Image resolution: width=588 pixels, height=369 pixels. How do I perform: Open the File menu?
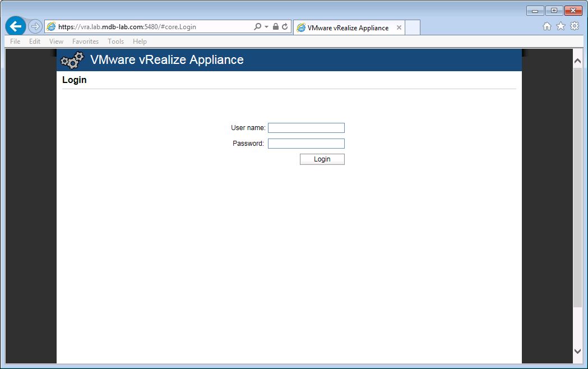coord(15,41)
